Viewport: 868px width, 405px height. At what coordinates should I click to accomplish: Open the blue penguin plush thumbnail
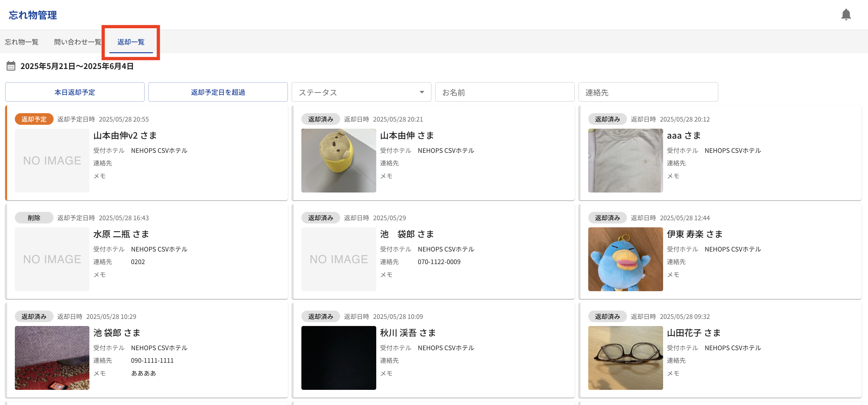point(625,259)
